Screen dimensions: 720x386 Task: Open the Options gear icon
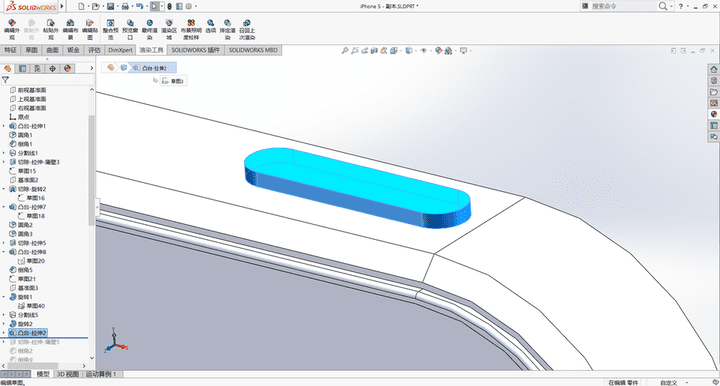click(188, 6)
